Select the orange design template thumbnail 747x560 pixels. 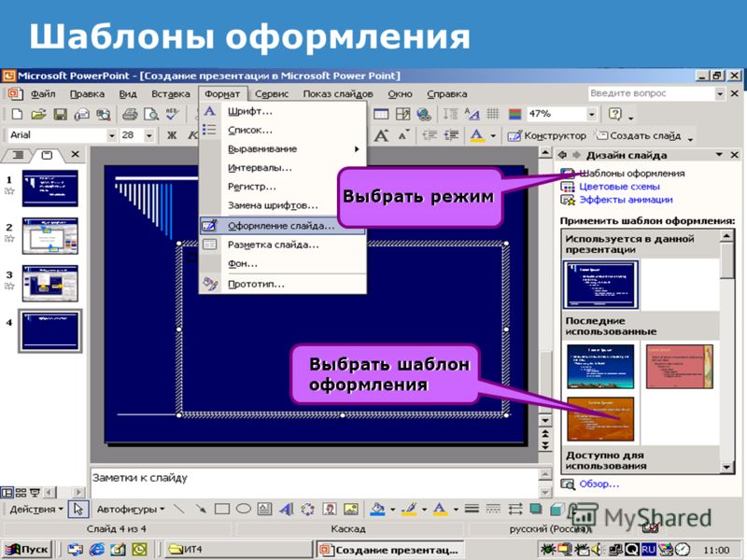(600, 418)
